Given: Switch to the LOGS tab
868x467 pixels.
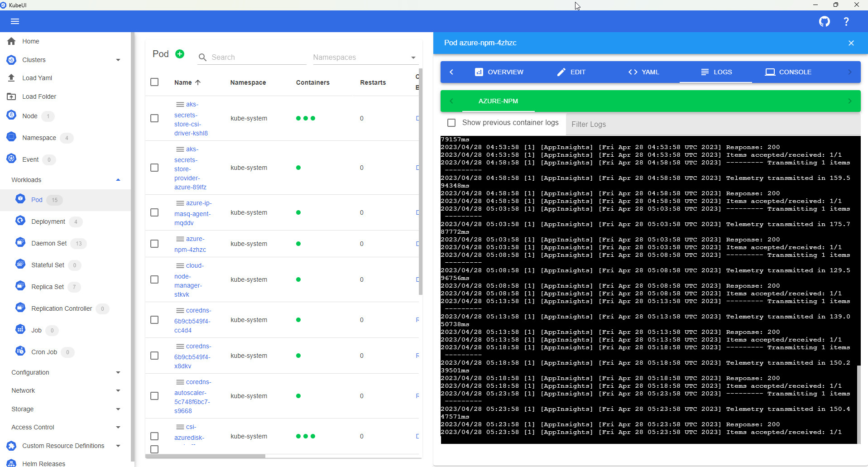Looking at the screenshot, I should pyautogui.click(x=716, y=72).
